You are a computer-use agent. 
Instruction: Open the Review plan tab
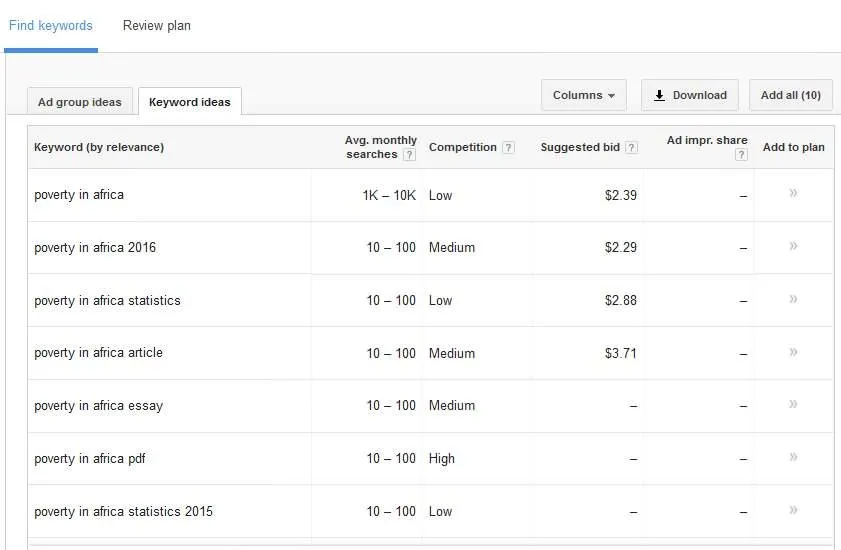[x=157, y=25]
